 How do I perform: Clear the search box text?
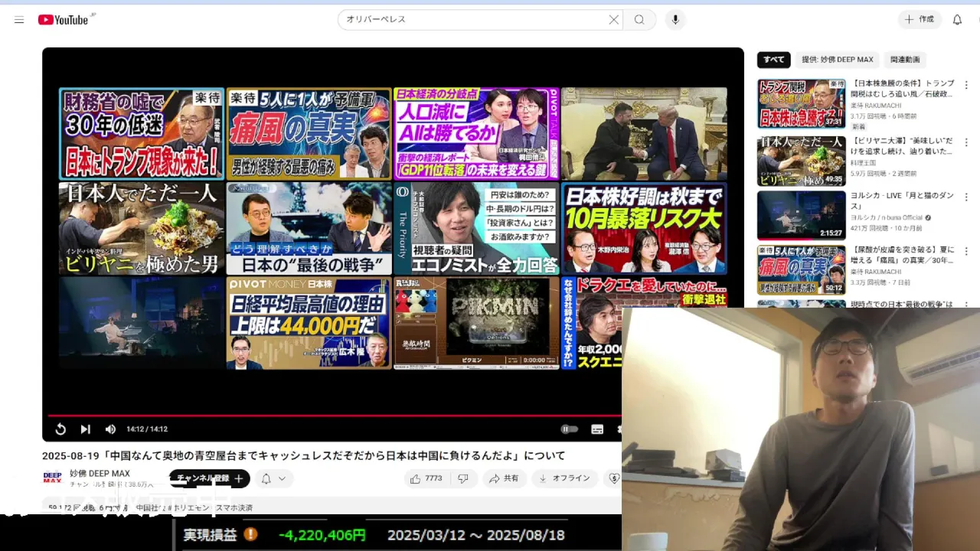click(x=613, y=20)
